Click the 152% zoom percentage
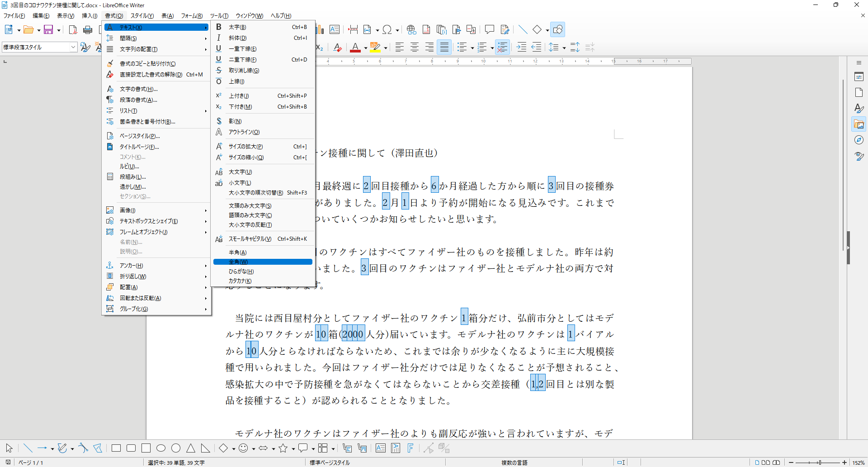Viewport: 868px width, 467px height. click(x=859, y=462)
